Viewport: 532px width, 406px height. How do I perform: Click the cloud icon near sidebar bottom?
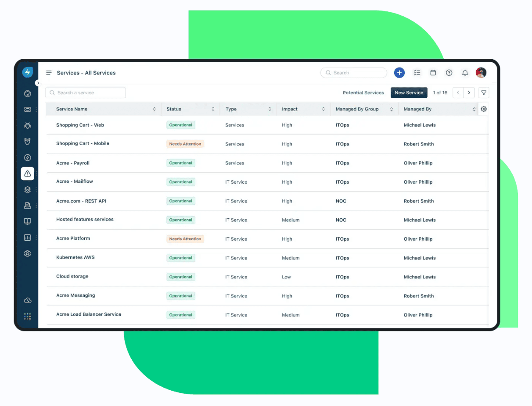[x=28, y=300]
